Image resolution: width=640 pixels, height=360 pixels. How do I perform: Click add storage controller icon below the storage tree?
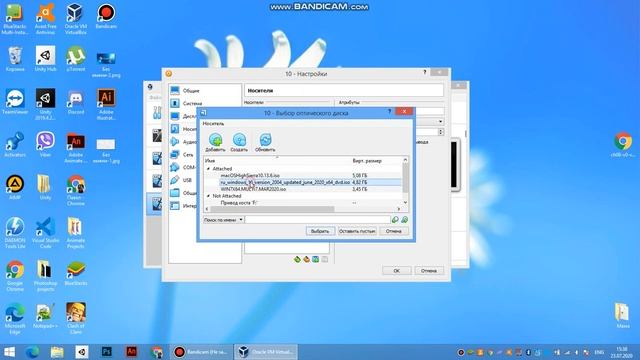point(297,259)
